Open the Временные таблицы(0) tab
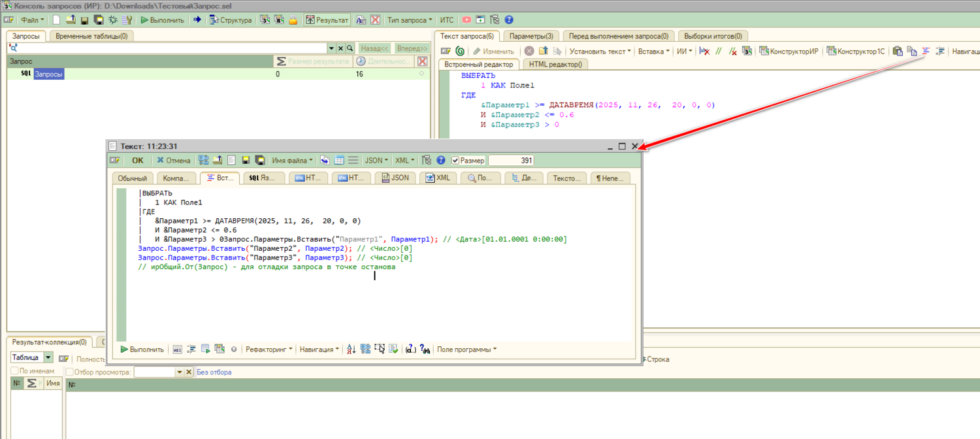 click(x=91, y=36)
